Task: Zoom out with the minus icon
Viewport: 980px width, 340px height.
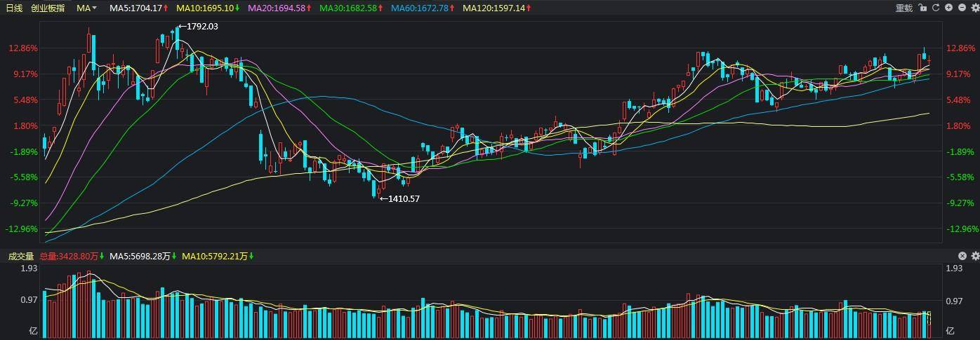Action: tap(962, 8)
